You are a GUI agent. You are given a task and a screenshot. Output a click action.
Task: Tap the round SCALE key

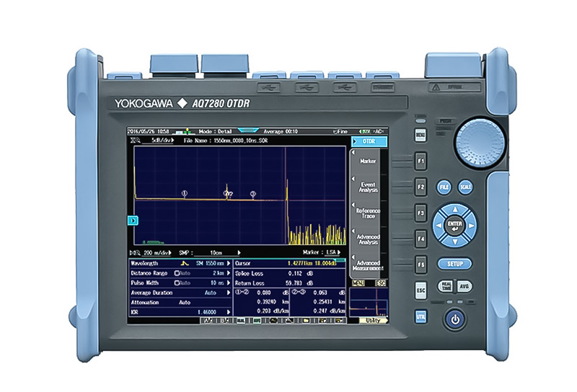click(x=465, y=187)
